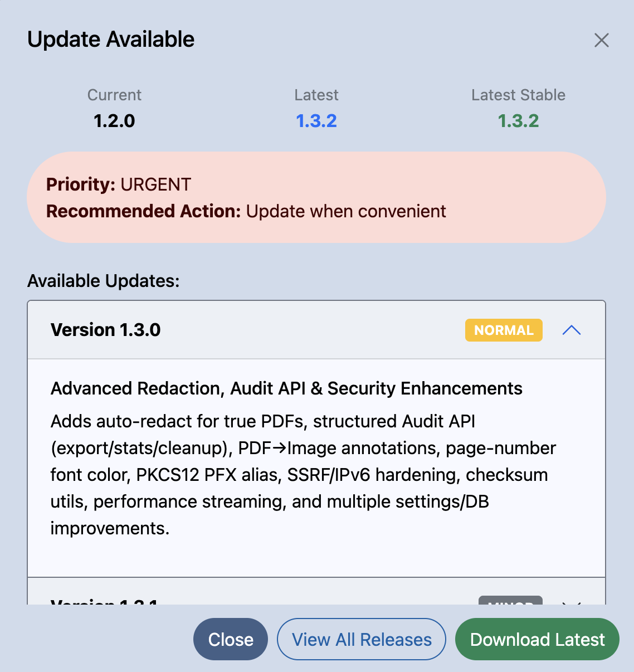Click the Current version number 1.2.0
The image size is (634, 672).
pos(114,121)
